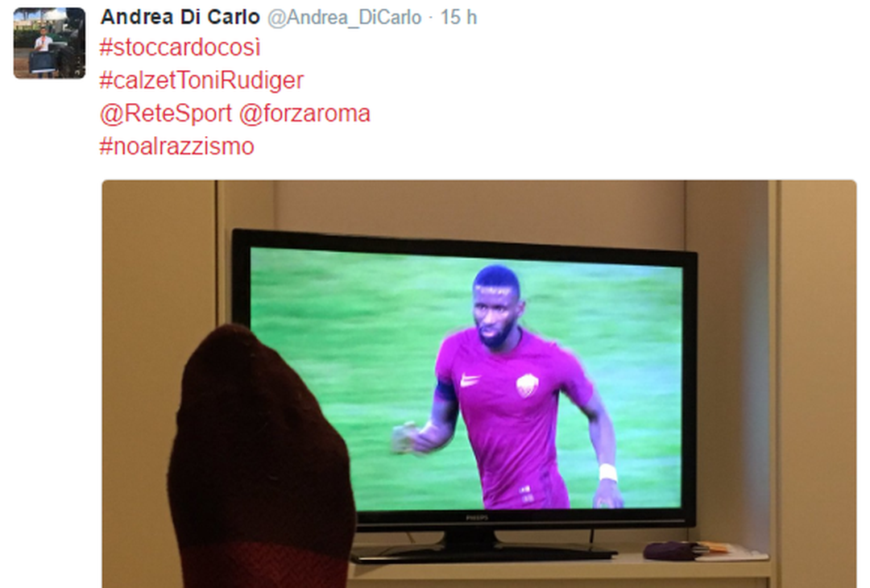Visit the @forzaroma mention
870x588 pixels.
[304, 114]
